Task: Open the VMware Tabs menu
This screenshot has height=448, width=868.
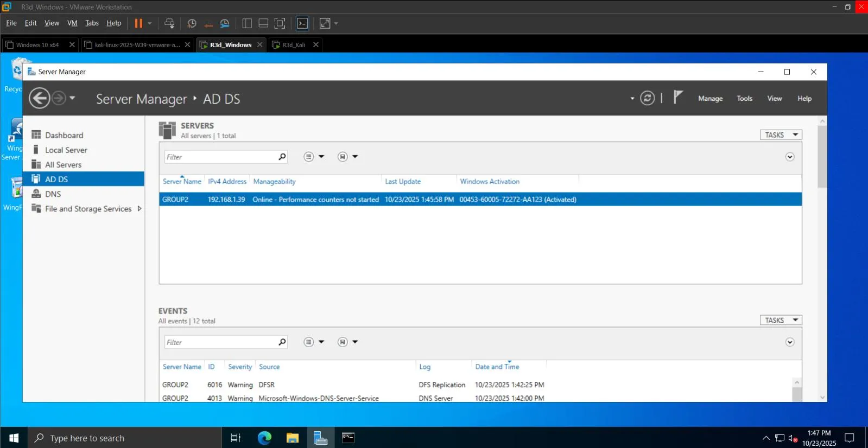Action: (92, 23)
